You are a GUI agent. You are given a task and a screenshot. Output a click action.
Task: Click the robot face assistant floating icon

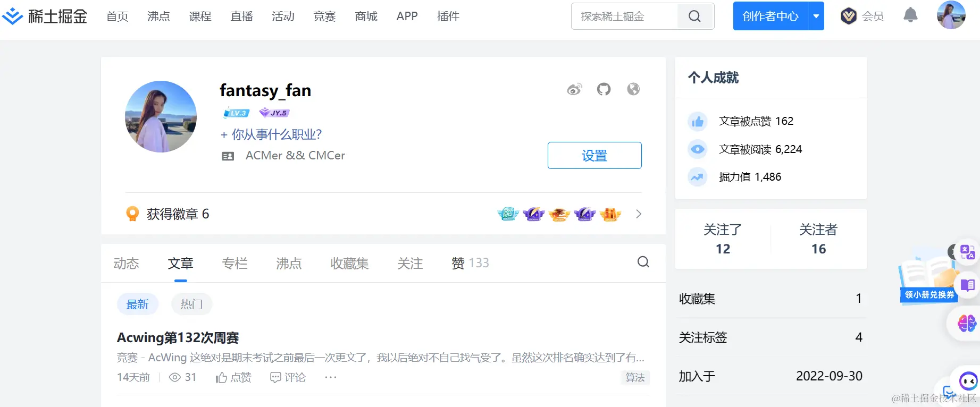coord(968,380)
